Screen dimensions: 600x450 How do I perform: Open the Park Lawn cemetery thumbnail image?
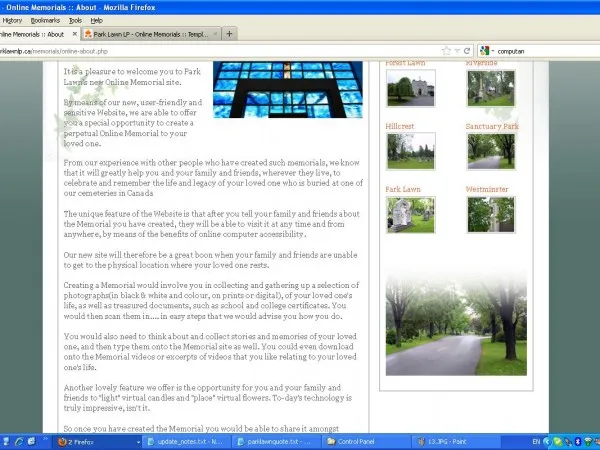tap(410, 214)
